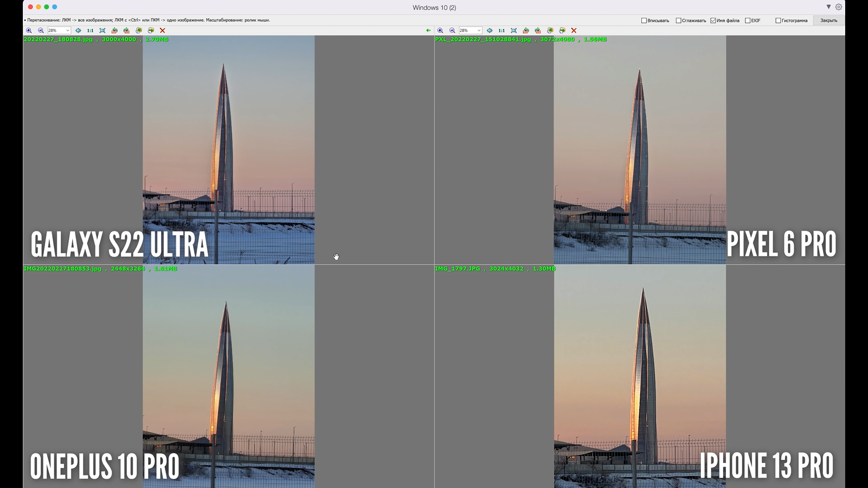Click the Закрыть button

tap(828, 21)
